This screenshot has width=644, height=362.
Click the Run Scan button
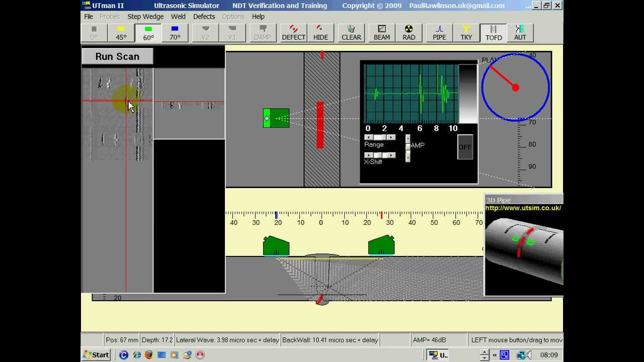[x=117, y=56]
